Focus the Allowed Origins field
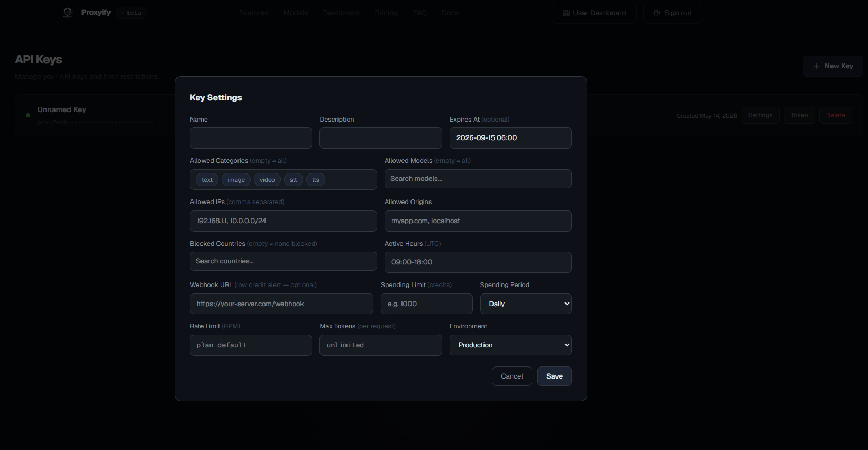 click(478, 221)
